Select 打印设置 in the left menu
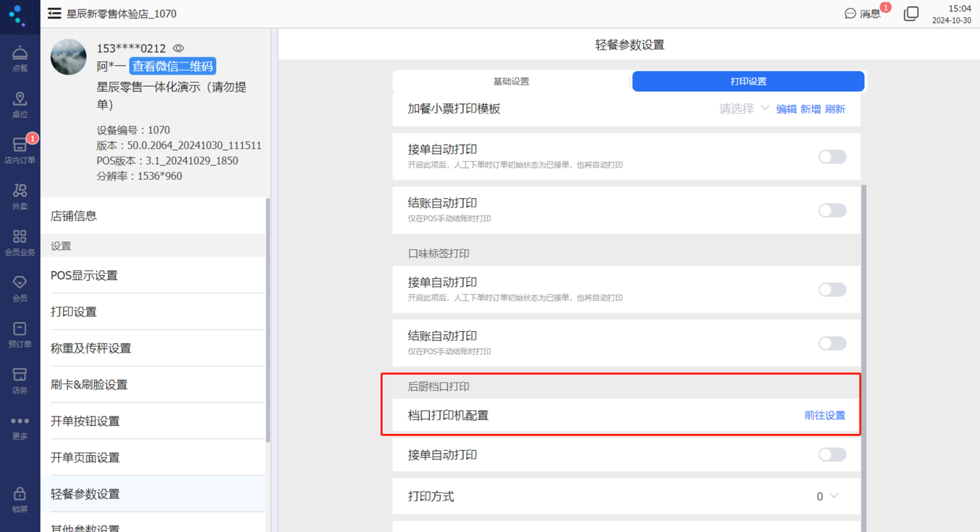 click(153, 311)
